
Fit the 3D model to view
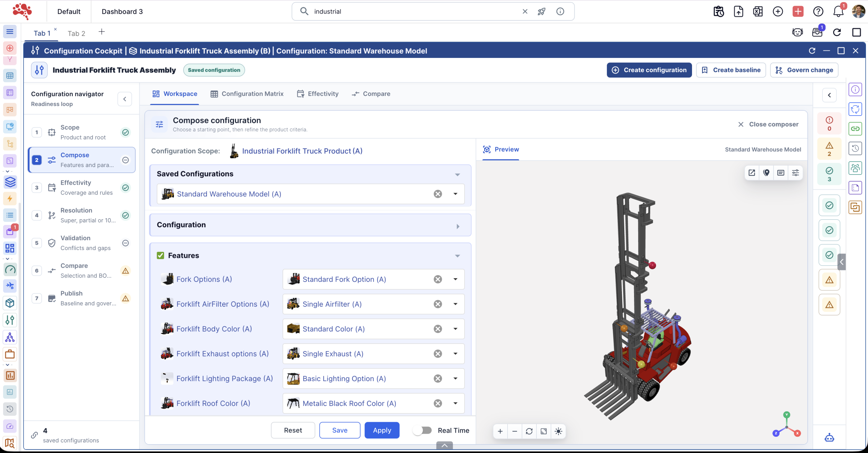(544, 431)
